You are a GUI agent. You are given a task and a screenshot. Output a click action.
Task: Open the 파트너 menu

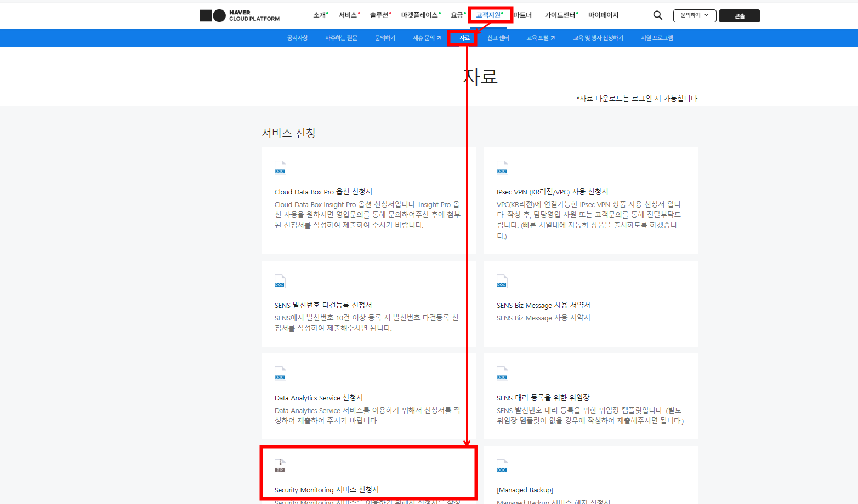pos(522,15)
